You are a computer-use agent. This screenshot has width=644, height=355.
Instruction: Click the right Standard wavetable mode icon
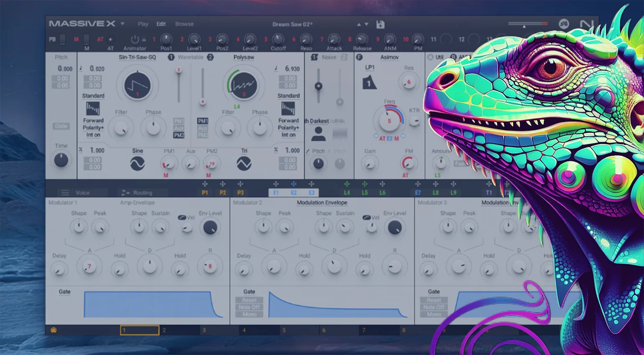click(288, 109)
